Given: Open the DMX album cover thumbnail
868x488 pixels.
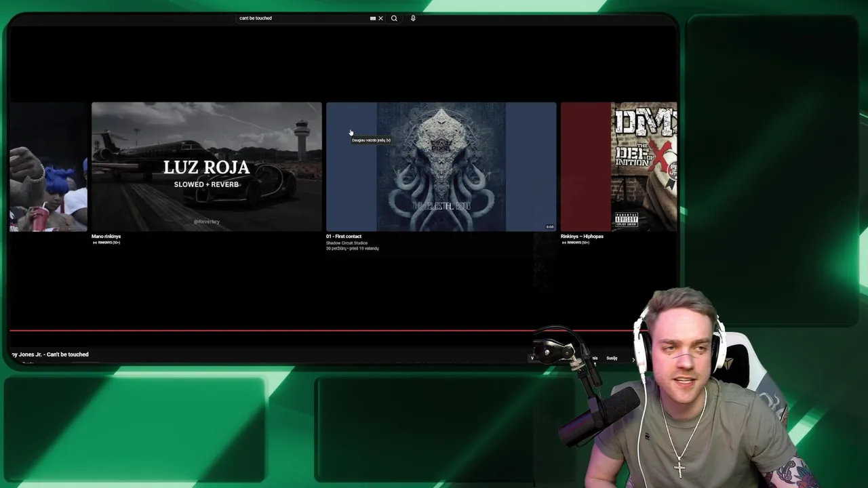Looking at the screenshot, I should coord(618,167).
